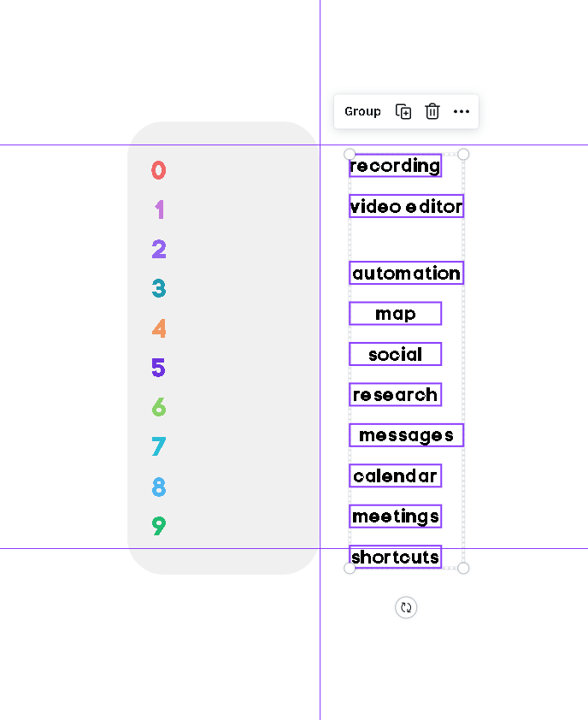
Task: Open the more options ellipsis menu
Action: [462, 111]
